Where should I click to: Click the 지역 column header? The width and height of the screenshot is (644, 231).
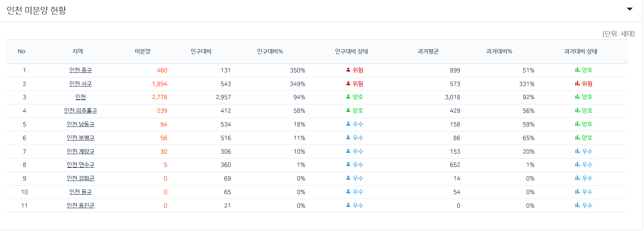(78, 51)
